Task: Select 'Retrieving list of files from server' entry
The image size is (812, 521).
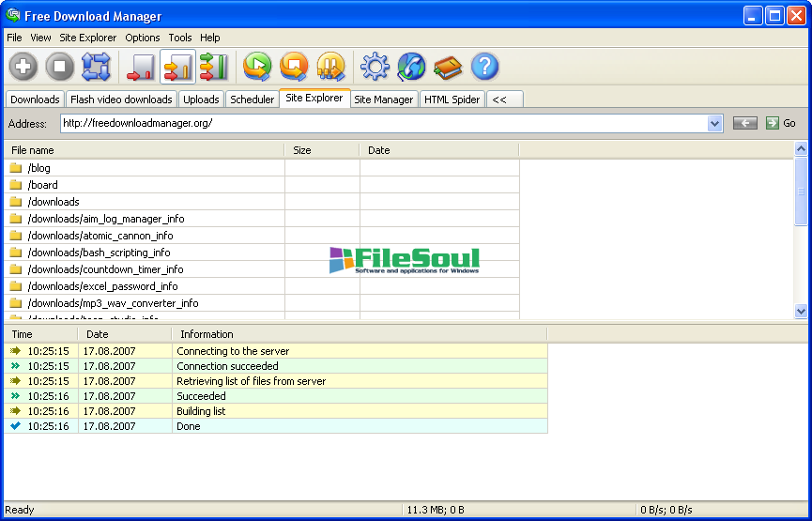Action: point(276,381)
